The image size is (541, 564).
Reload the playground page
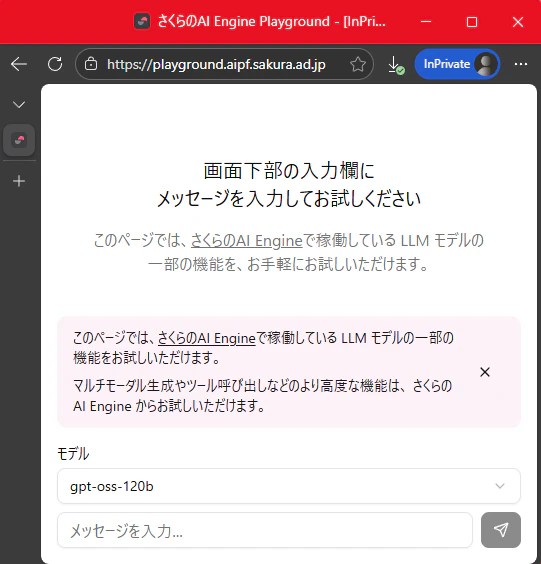click(55, 64)
